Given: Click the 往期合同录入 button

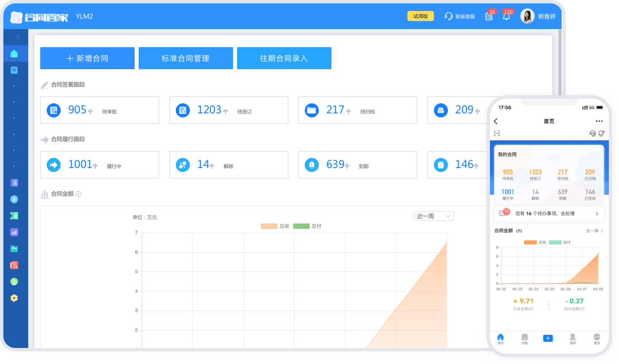Looking at the screenshot, I should pyautogui.click(x=284, y=58).
